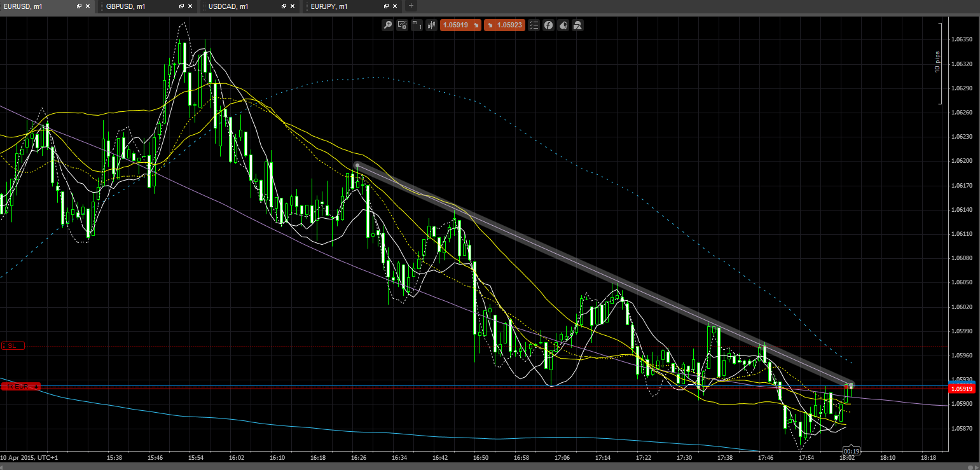Close the GBPUSD chart tab
This screenshot has width=980, height=470.
190,6
